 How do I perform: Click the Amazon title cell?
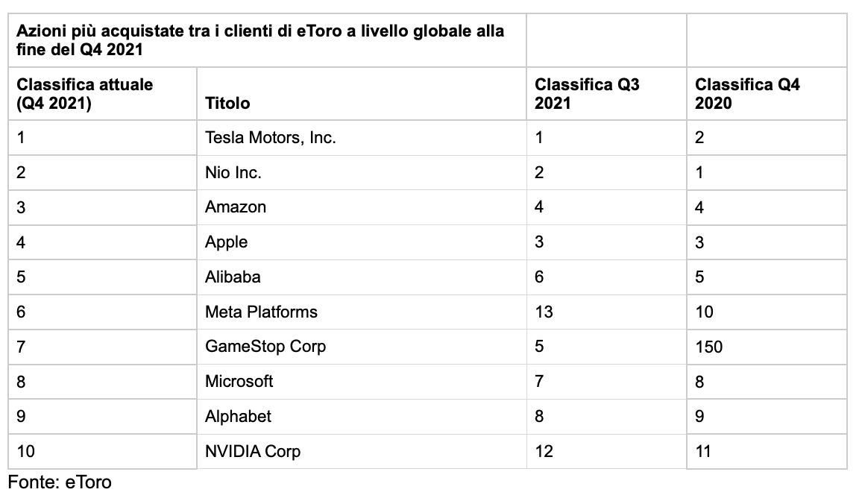tap(236, 207)
